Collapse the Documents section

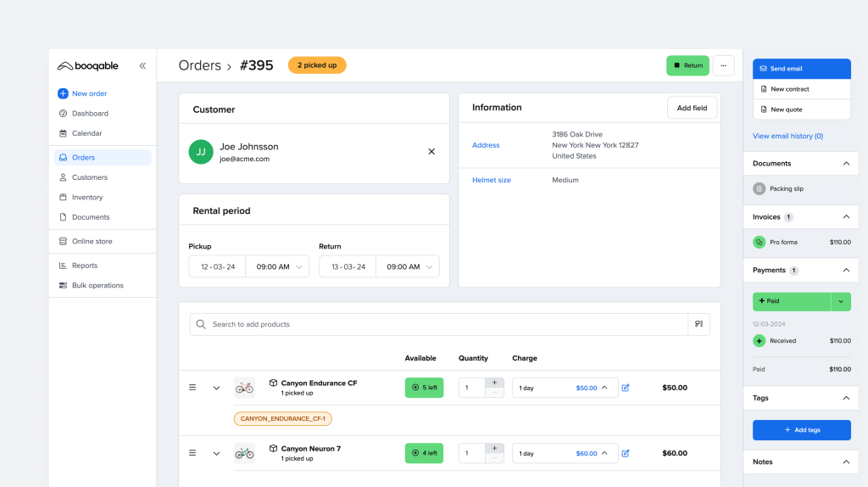pyautogui.click(x=845, y=164)
